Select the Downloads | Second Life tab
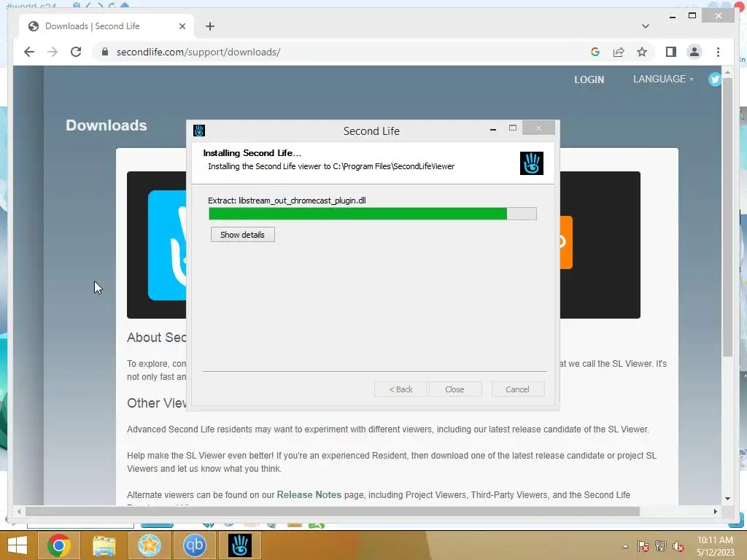Viewport: 747px width, 560px height. (x=107, y=26)
